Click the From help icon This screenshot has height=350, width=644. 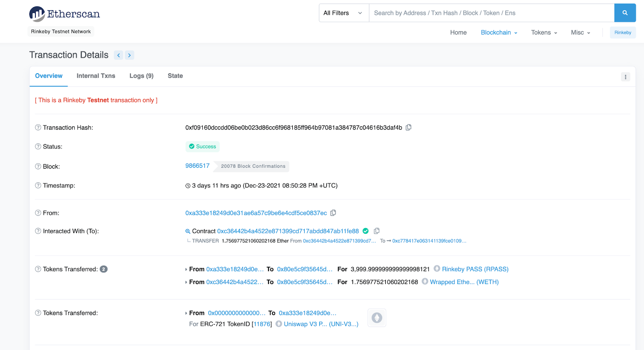tap(38, 213)
